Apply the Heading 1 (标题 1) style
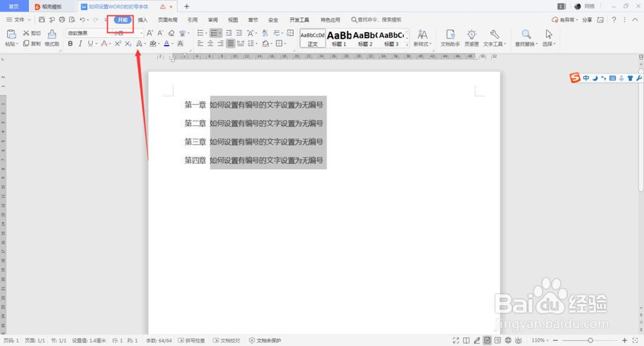 coord(339,38)
